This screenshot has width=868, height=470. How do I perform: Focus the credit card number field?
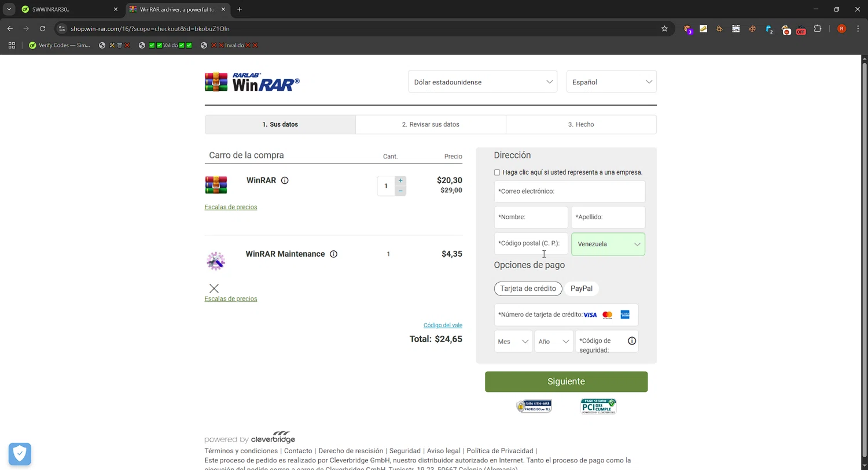click(566, 315)
